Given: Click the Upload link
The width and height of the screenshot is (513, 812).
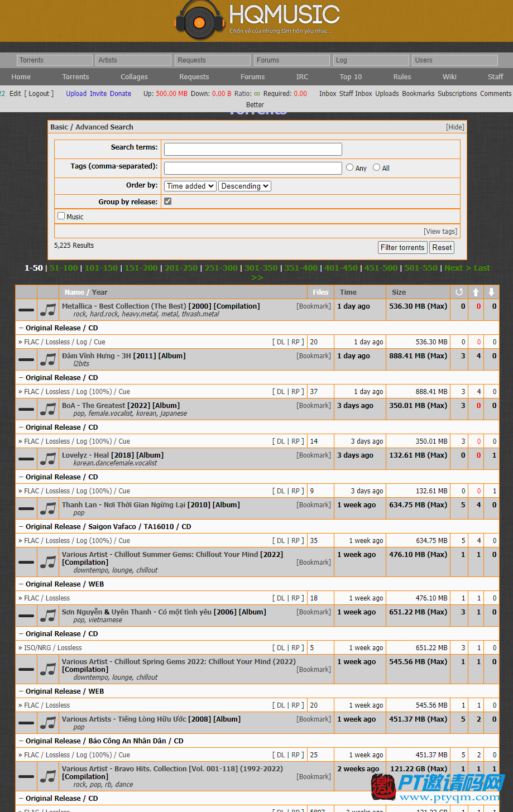Looking at the screenshot, I should coord(76,93).
